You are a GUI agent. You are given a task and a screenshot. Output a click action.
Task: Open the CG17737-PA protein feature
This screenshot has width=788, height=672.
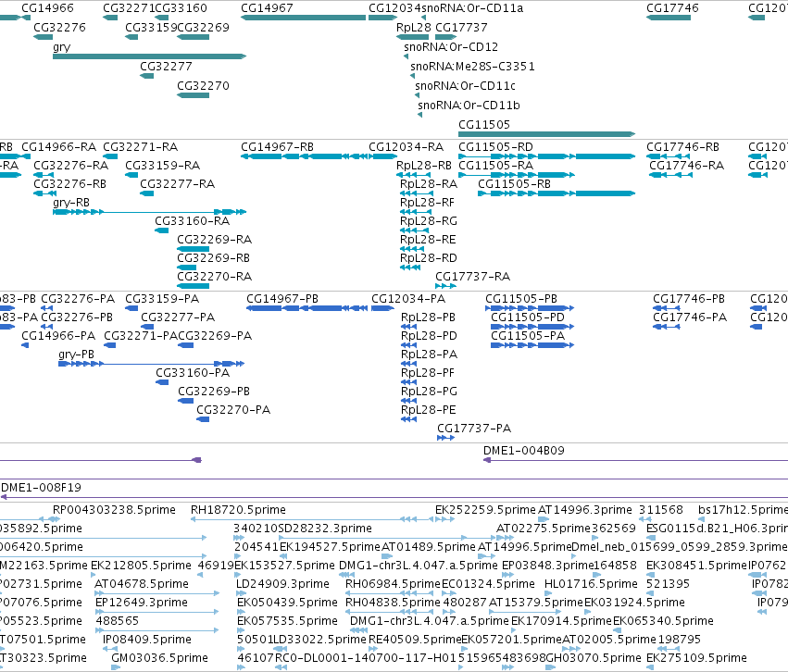[x=445, y=438]
